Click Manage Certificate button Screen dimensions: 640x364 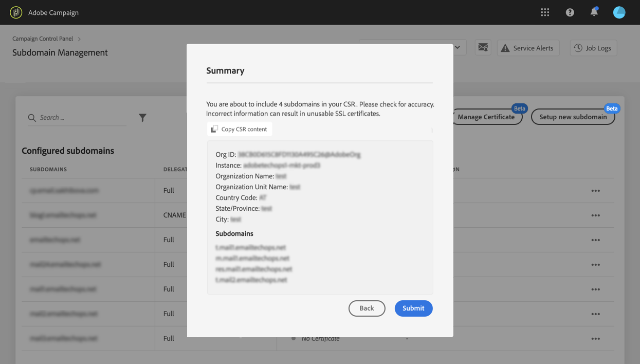486,117
